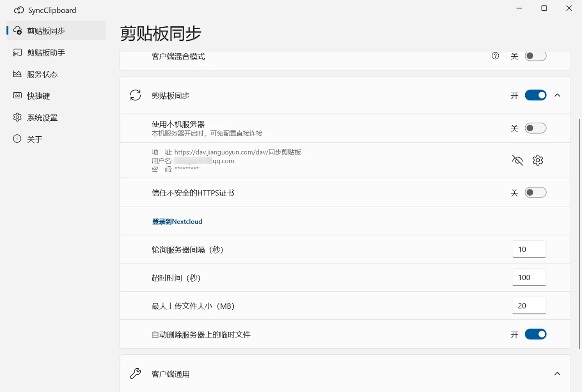Viewport: 582px width, 392px height.
Task: Click the scissors icon for 剪贴板助手
Action: tap(17, 52)
